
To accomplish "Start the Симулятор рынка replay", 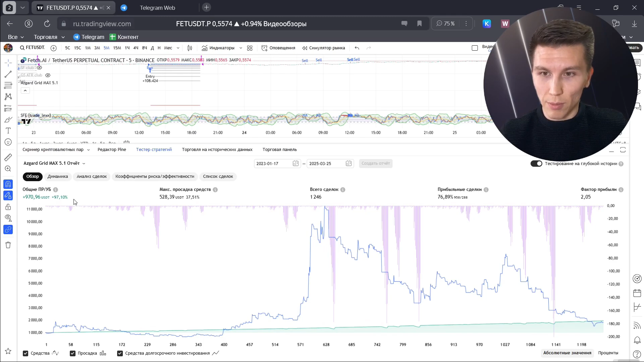I will click(324, 48).
